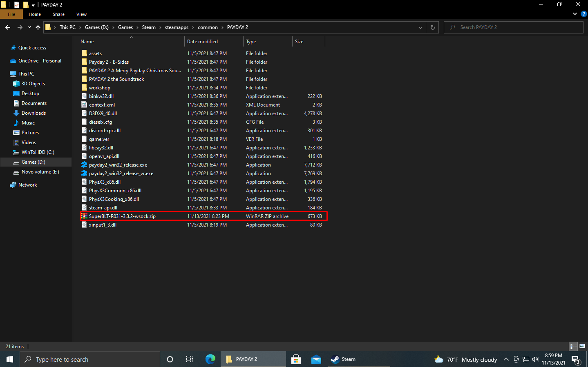Select OneDrive - Personal in navigation pane
This screenshot has height=367, width=588.
point(40,61)
